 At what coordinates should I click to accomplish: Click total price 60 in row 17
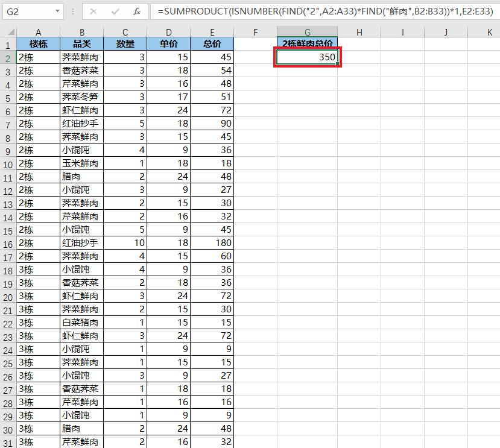tap(212, 256)
